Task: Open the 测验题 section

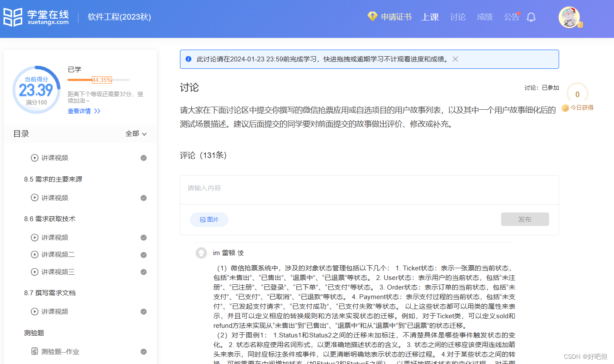Action: coord(34,333)
